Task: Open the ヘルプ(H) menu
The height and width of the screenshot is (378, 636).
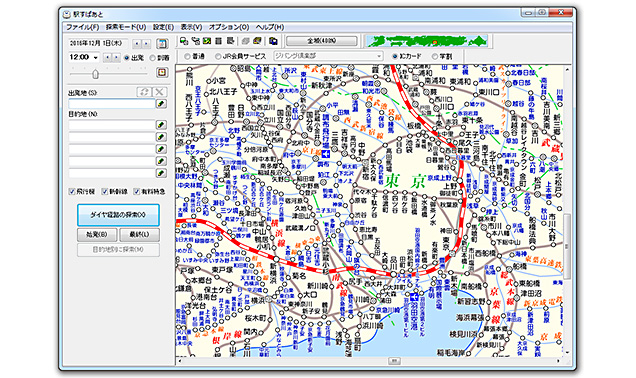Action: [x=270, y=27]
